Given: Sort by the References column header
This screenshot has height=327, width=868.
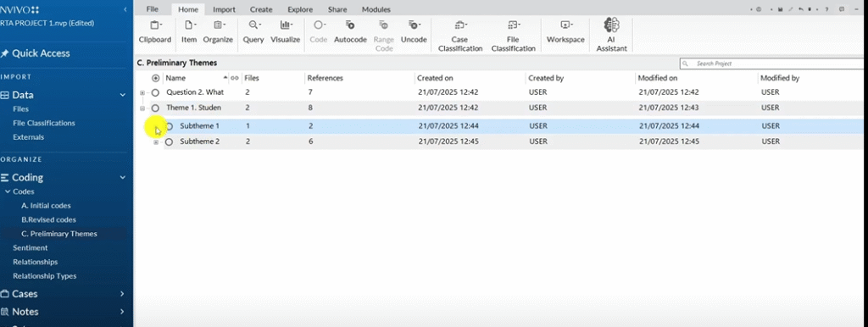Looking at the screenshot, I should (325, 78).
